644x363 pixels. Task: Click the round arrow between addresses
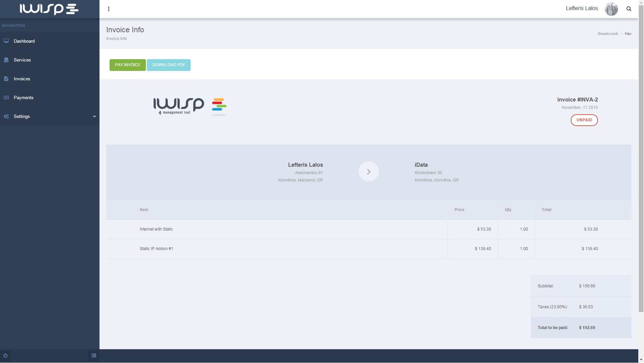368,172
